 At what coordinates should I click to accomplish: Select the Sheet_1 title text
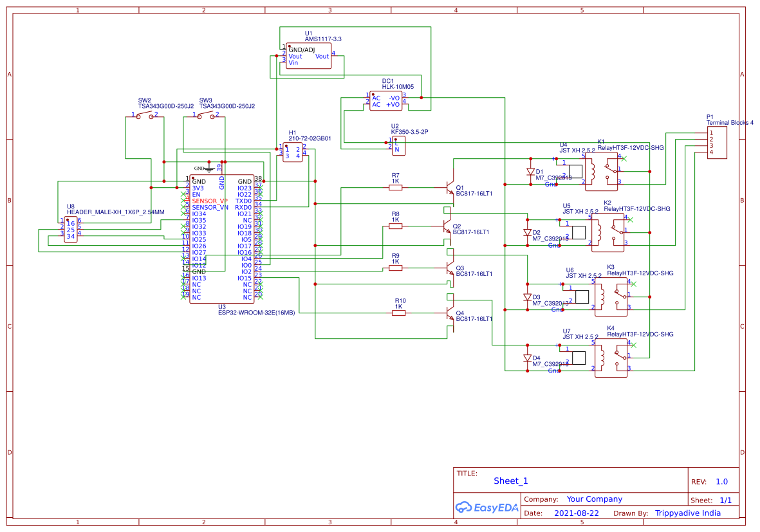pyautogui.click(x=510, y=481)
